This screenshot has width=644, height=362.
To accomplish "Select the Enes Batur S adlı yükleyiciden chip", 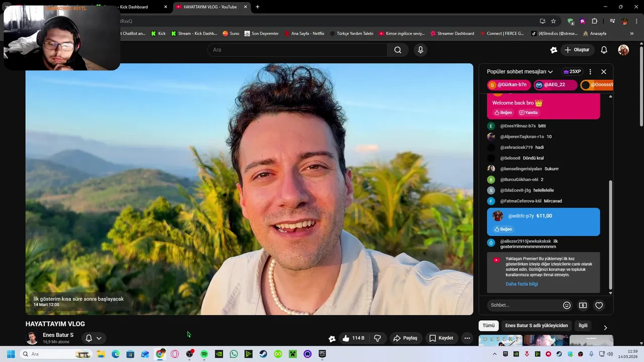I will [536, 325].
